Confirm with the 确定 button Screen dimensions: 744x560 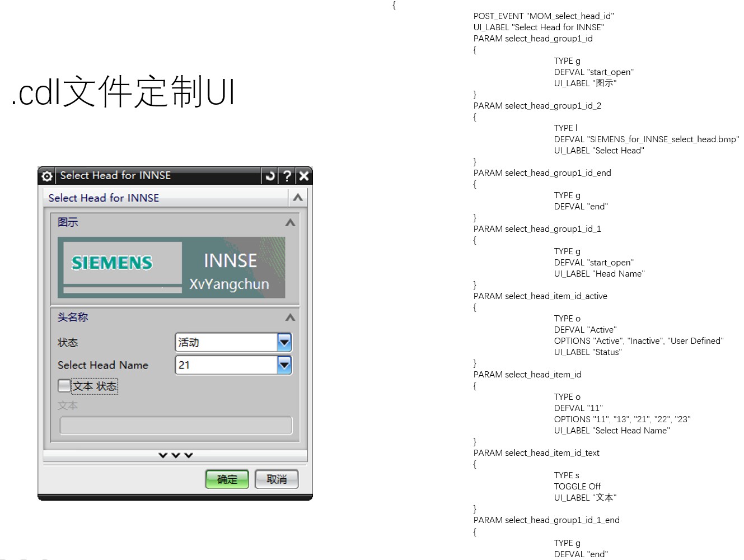tap(227, 479)
